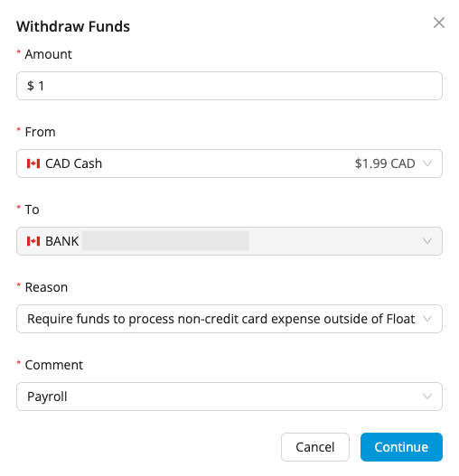Click the Amount input field
Viewport: 459px width, 476px height.
229,86
